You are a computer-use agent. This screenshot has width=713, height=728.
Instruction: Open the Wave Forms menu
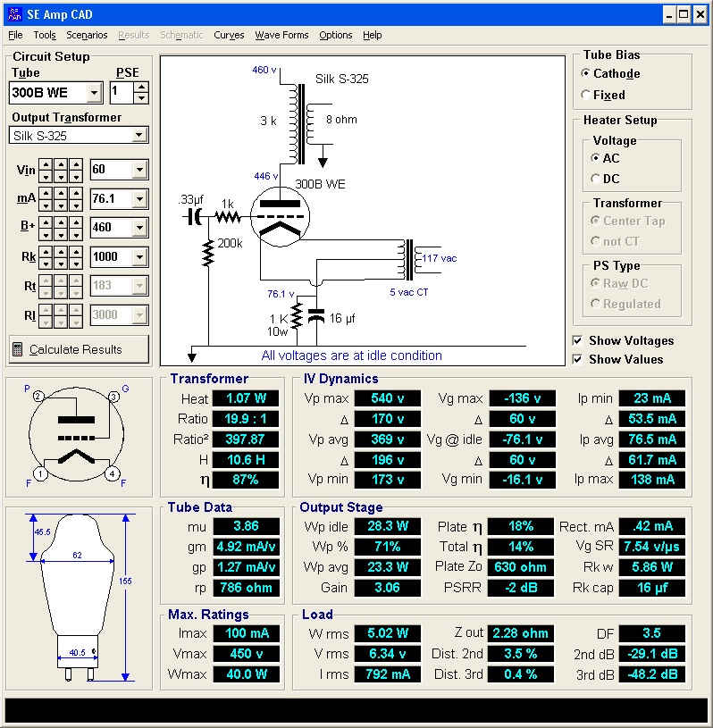(x=281, y=35)
